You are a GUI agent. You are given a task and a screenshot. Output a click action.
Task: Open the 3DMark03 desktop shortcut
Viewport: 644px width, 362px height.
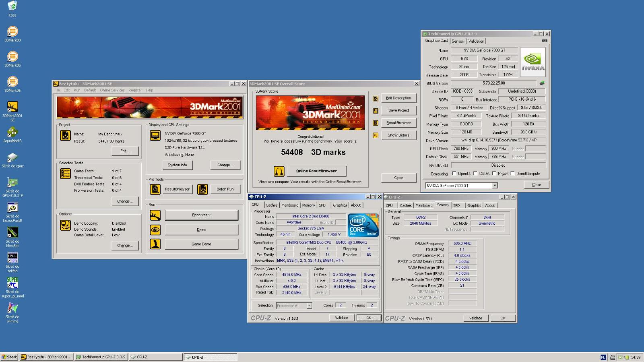12,31
